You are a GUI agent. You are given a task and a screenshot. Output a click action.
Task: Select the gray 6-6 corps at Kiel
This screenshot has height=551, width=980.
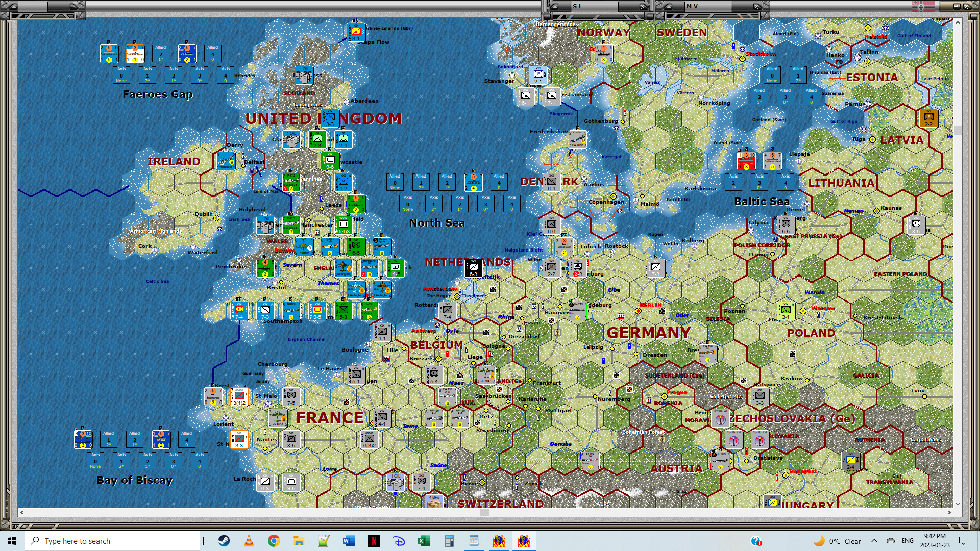(x=552, y=225)
